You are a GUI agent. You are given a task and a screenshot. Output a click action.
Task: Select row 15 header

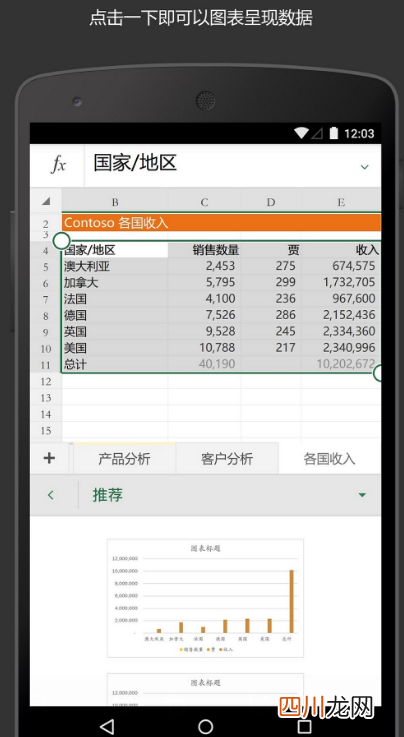pyautogui.click(x=46, y=431)
